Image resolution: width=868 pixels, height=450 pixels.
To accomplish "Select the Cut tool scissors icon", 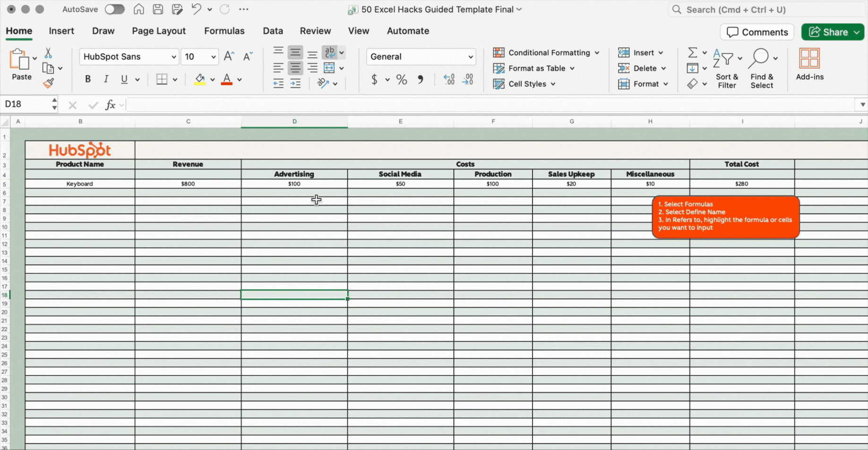I will [48, 52].
